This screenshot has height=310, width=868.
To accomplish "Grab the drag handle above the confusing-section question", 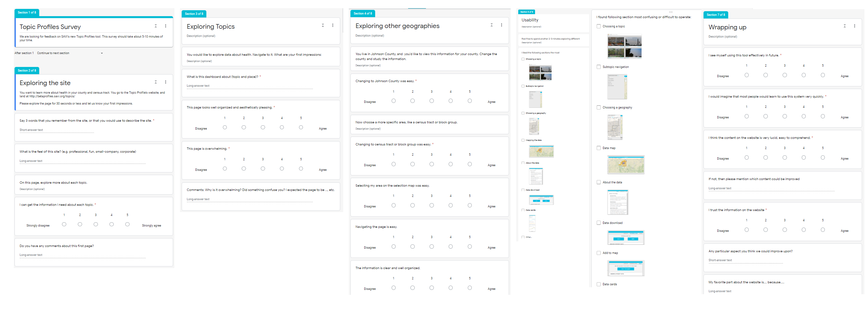I will 671,12.
